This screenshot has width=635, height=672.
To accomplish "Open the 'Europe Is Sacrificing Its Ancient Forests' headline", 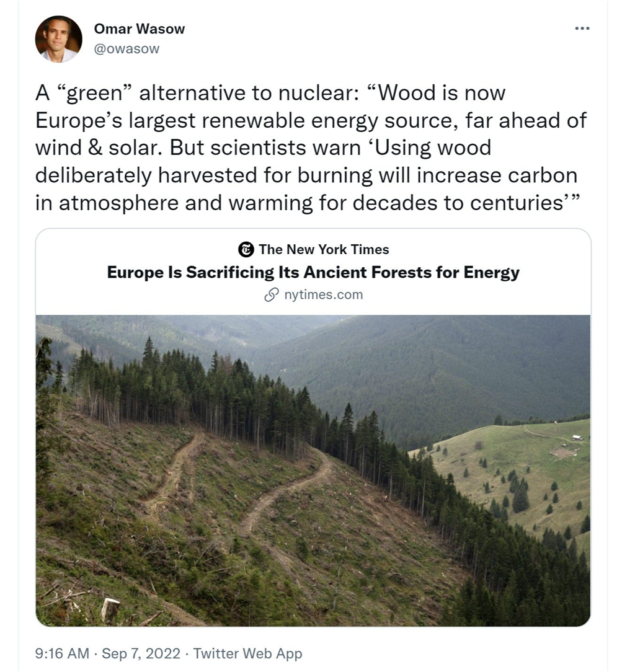I will point(313,272).
